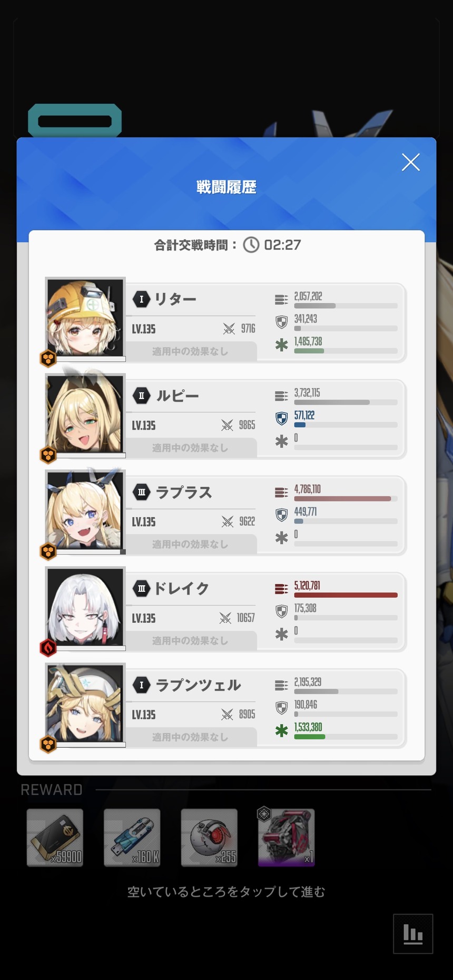Screen dimensions: 453x980
Task: Click ラプラス's damage dealt bullets icon
Action: click(x=281, y=492)
